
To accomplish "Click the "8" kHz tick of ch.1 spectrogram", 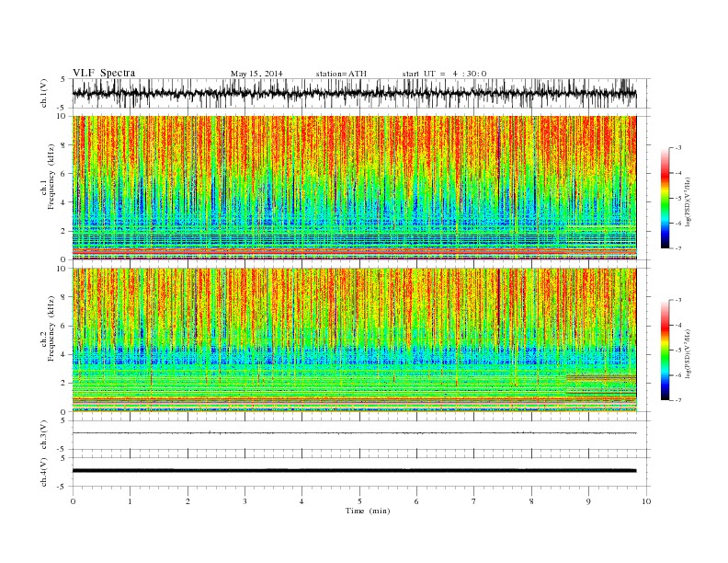I will pyautogui.click(x=64, y=145).
